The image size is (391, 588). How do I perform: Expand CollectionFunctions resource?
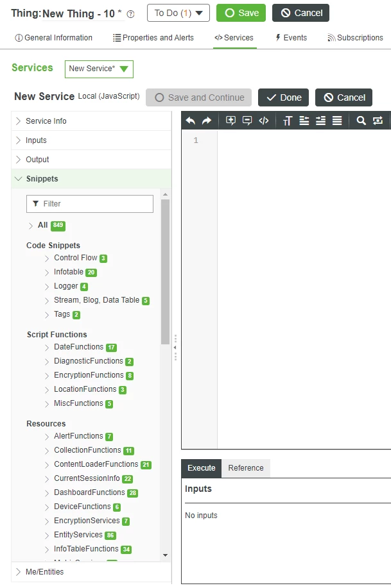47,451
